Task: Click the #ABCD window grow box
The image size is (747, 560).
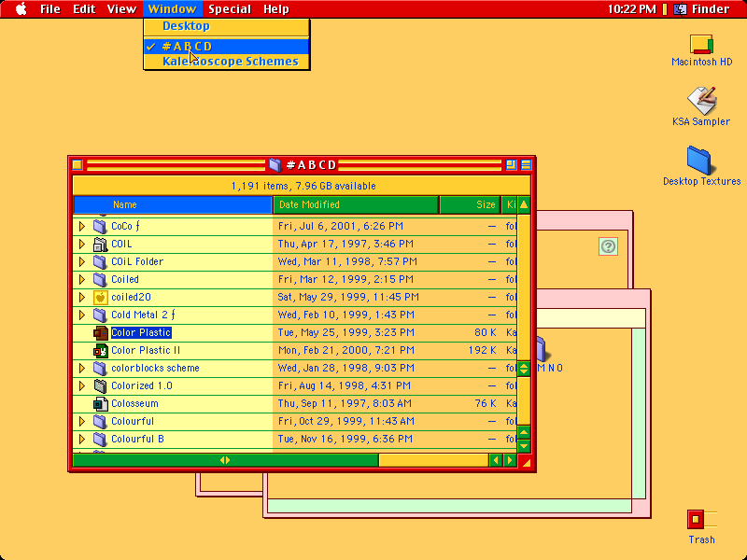Action: [x=526, y=461]
